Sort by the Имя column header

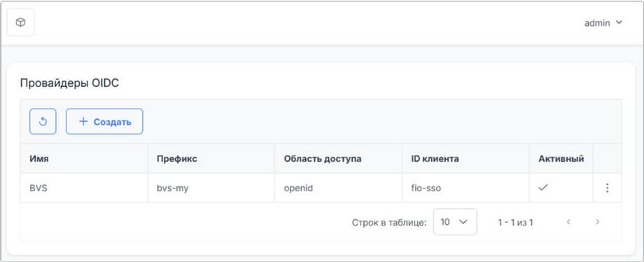39,159
